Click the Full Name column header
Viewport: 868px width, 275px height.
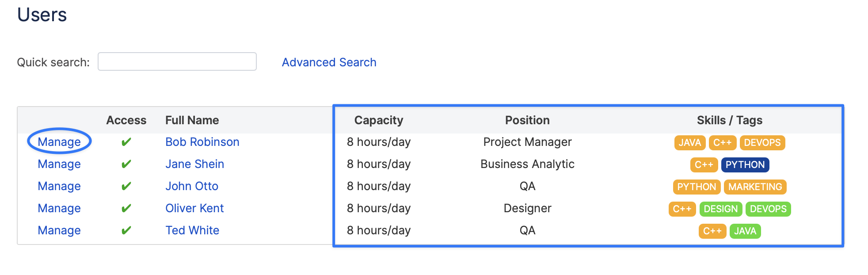tap(192, 120)
